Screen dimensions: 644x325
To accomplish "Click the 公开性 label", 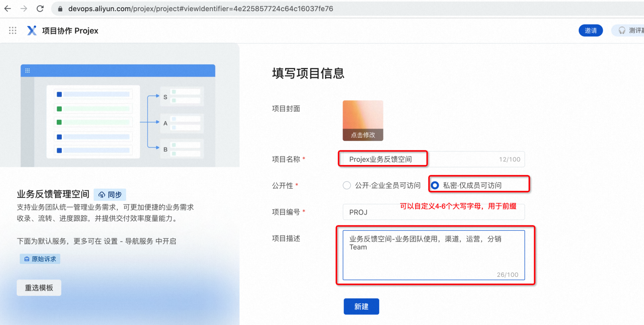I will pyautogui.click(x=283, y=185).
